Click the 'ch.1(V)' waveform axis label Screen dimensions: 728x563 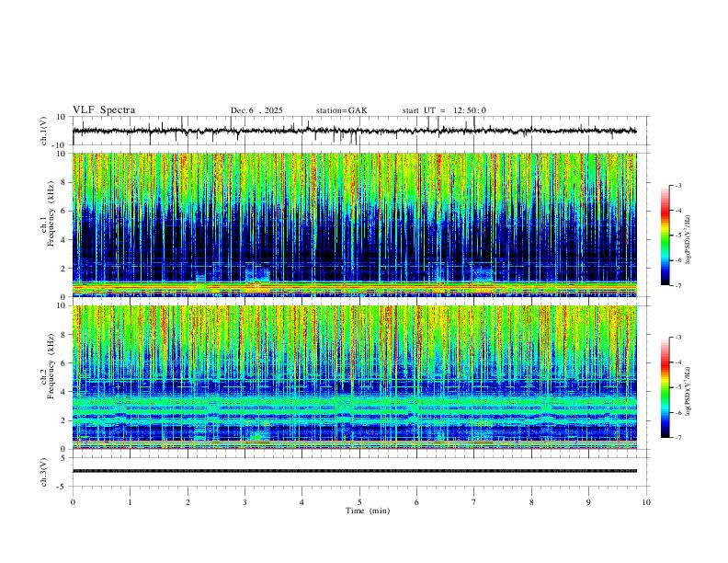coord(44,131)
